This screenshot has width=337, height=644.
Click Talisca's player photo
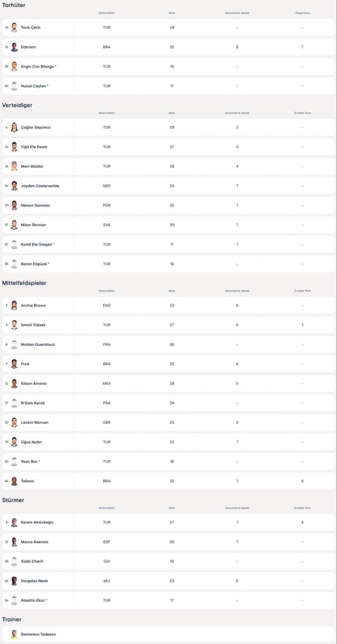pyautogui.click(x=14, y=481)
